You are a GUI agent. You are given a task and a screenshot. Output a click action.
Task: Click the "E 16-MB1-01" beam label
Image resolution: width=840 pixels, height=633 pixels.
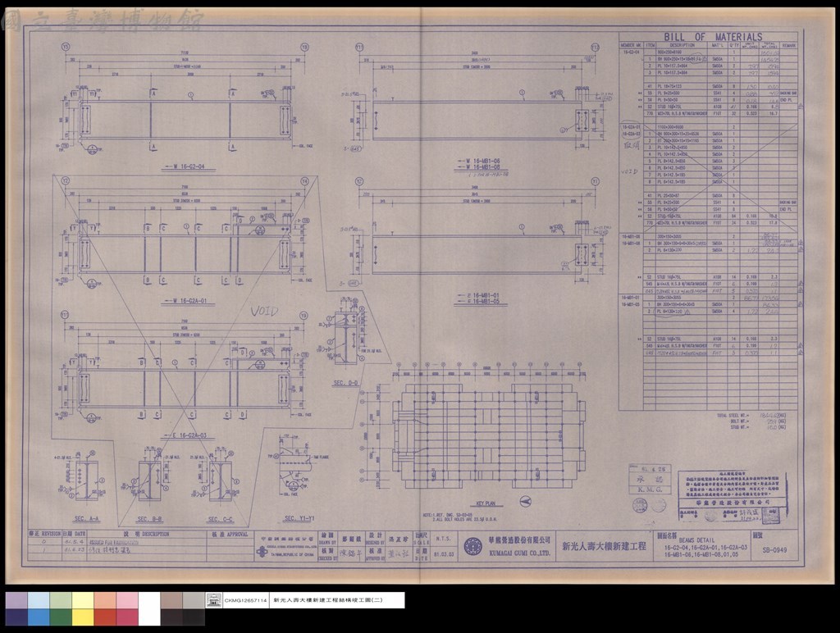482,295
